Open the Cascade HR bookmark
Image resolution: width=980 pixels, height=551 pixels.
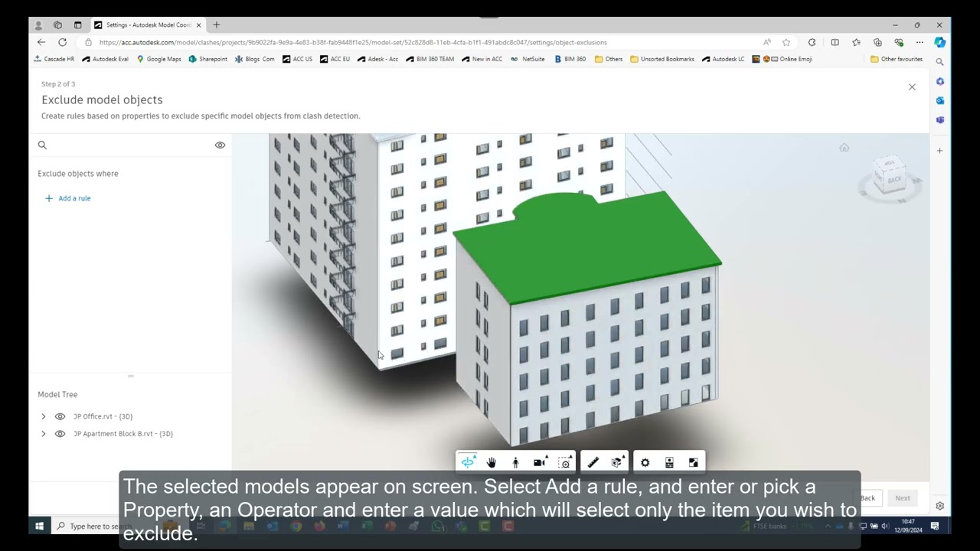click(x=54, y=59)
